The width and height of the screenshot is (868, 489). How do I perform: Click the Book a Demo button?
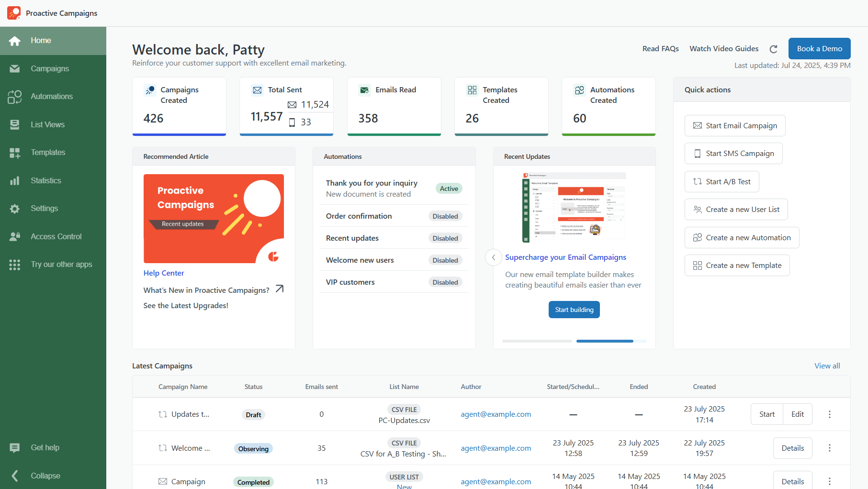[819, 48]
